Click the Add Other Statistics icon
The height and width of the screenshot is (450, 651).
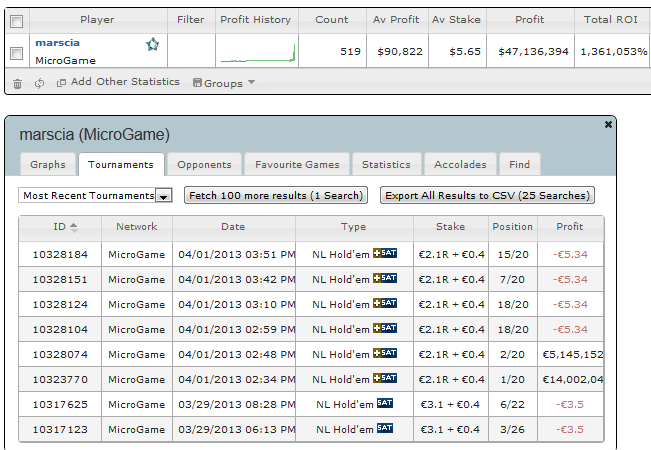pyautogui.click(x=61, y=83)
